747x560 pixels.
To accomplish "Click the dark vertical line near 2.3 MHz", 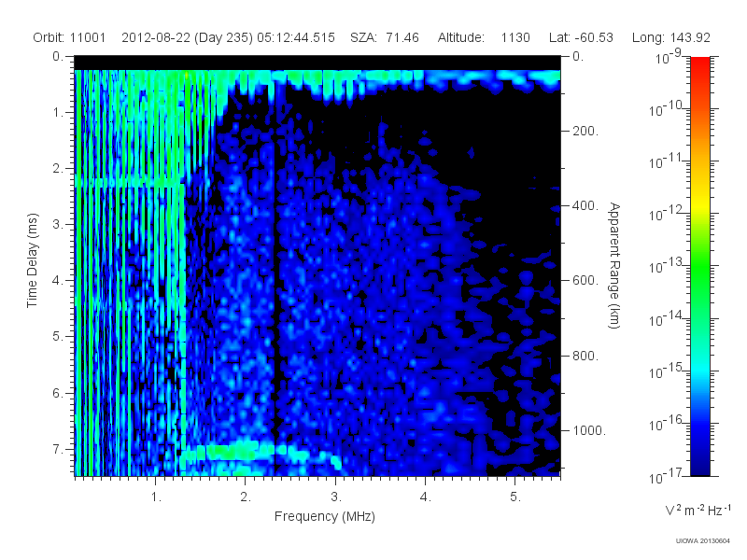I will [x=275, y=305].
